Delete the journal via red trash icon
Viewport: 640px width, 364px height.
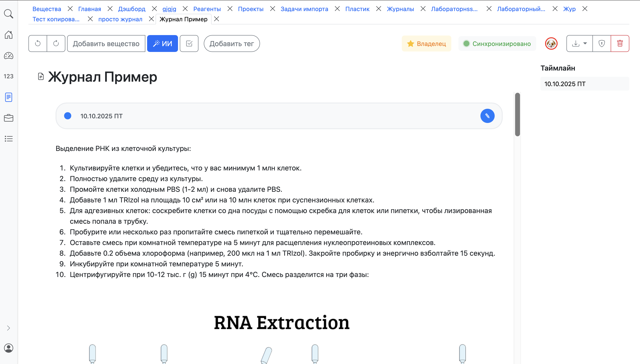(620, 43)
